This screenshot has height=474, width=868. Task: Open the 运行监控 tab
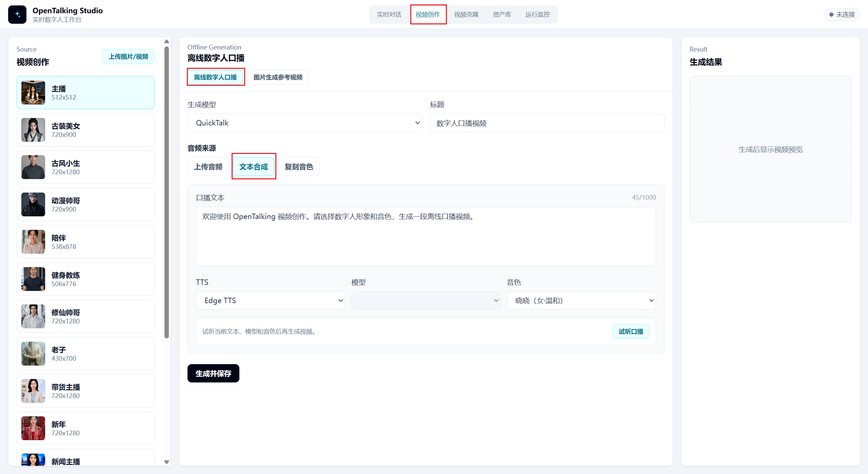coord(538,15)
